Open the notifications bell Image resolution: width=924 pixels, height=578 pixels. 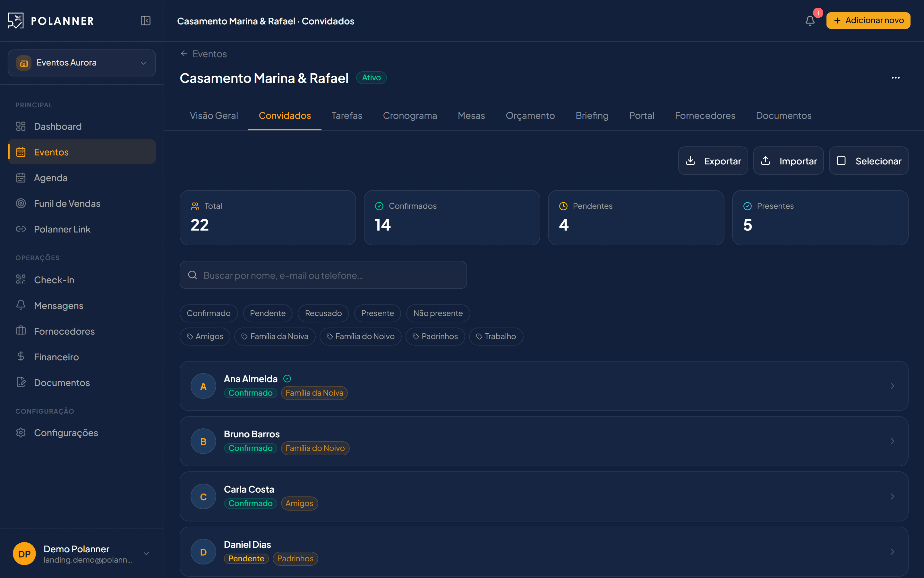[x=810, y=21]
